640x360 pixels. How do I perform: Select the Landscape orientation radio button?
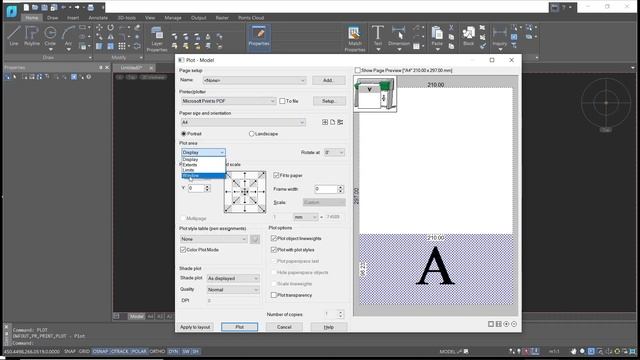click(x=251, y=134)
